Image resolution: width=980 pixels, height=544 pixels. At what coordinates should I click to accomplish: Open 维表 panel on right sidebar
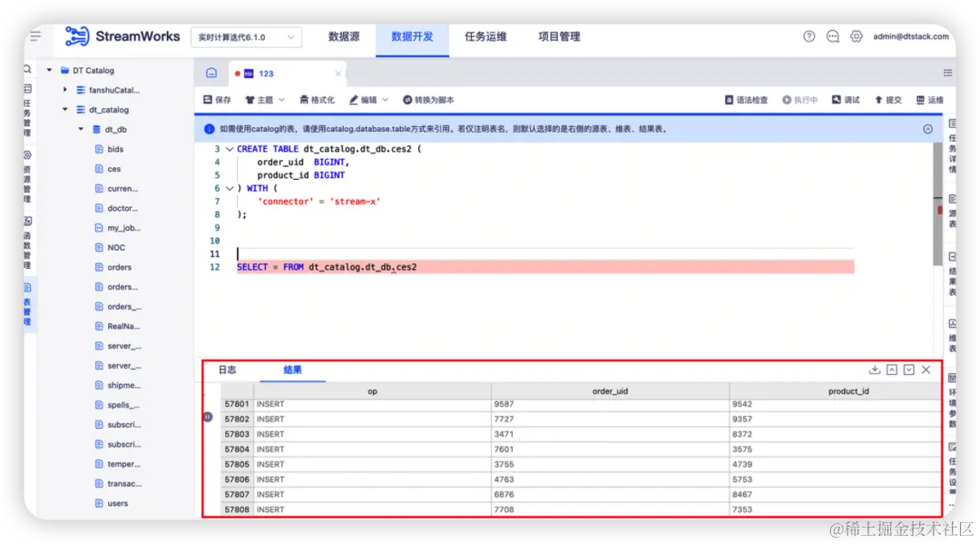952,336
